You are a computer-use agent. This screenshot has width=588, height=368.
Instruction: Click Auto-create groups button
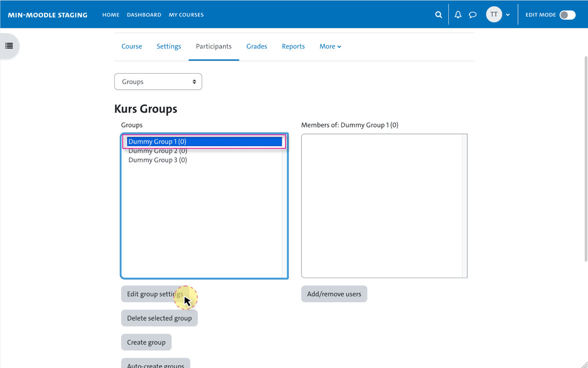(x=156, y=363)
